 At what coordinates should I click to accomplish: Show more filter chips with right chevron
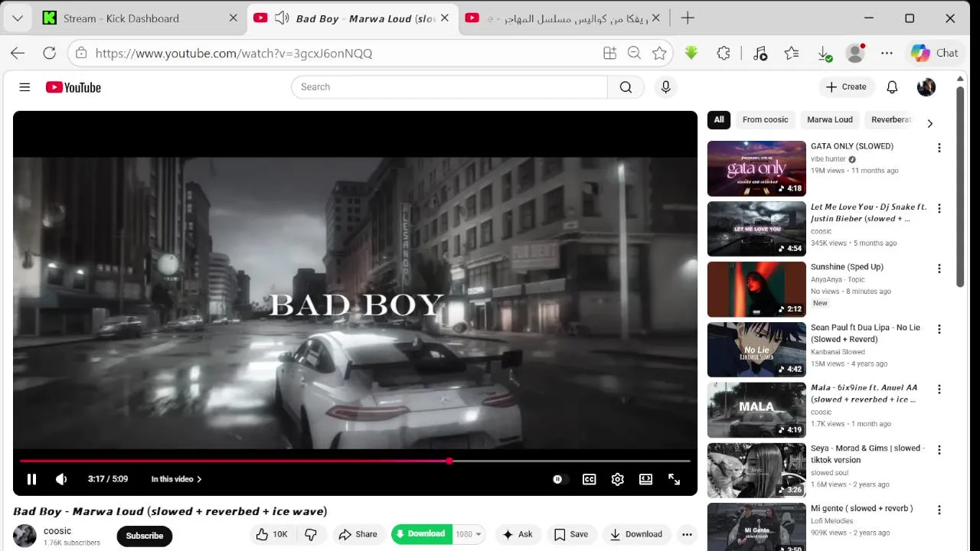pyautogui.click(x=930, y=123)
